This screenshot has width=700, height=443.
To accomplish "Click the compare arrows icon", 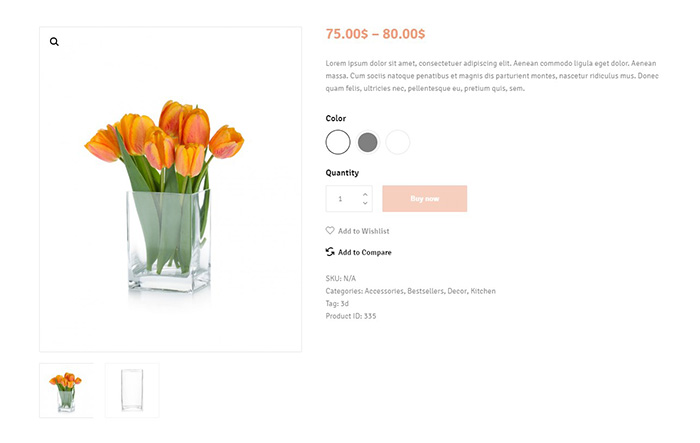I will [330, 252].
